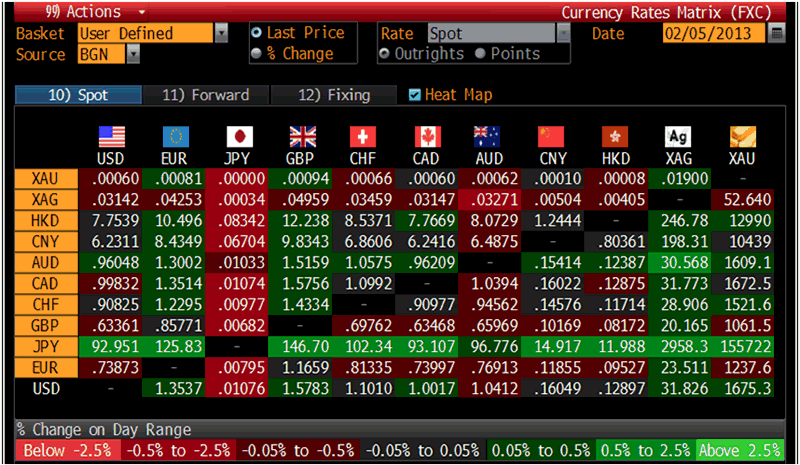Select the CHF Swiss flag icon
The height and width of the screenshot is (465, 800).
point(364,137)
